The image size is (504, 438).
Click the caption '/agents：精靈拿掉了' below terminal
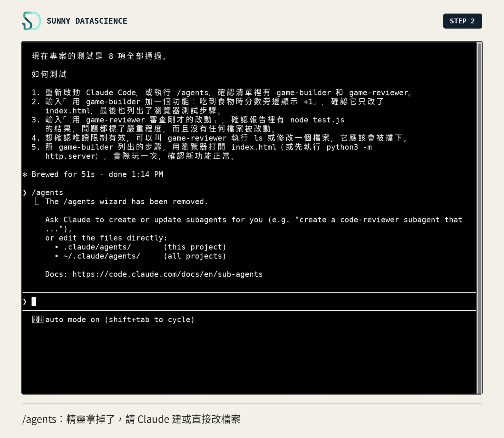(131, 419)
